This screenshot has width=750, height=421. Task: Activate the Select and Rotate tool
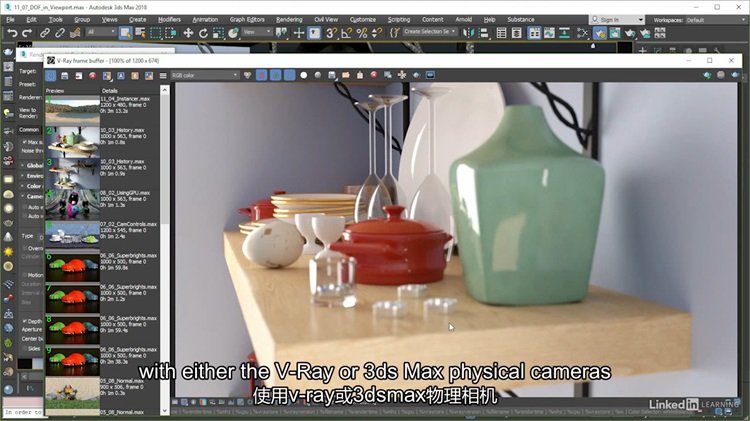coord(203,33)
